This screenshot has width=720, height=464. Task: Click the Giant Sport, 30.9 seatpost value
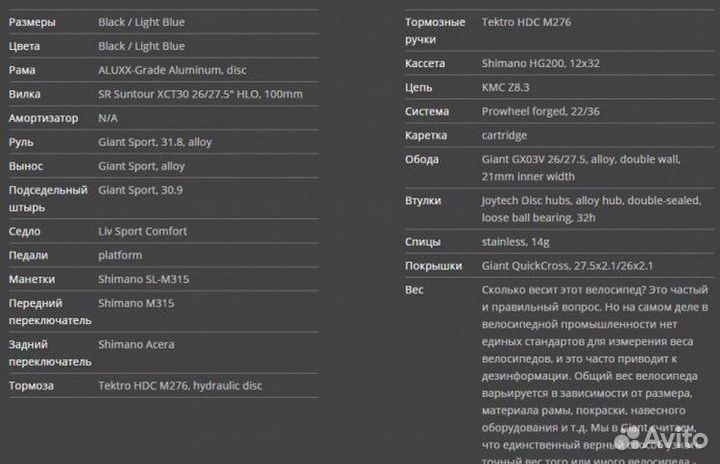(140, 189)
